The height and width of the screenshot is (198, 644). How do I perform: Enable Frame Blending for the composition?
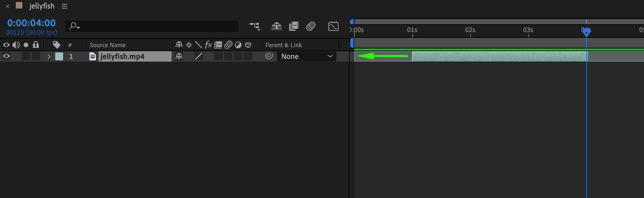click(293, 26)
